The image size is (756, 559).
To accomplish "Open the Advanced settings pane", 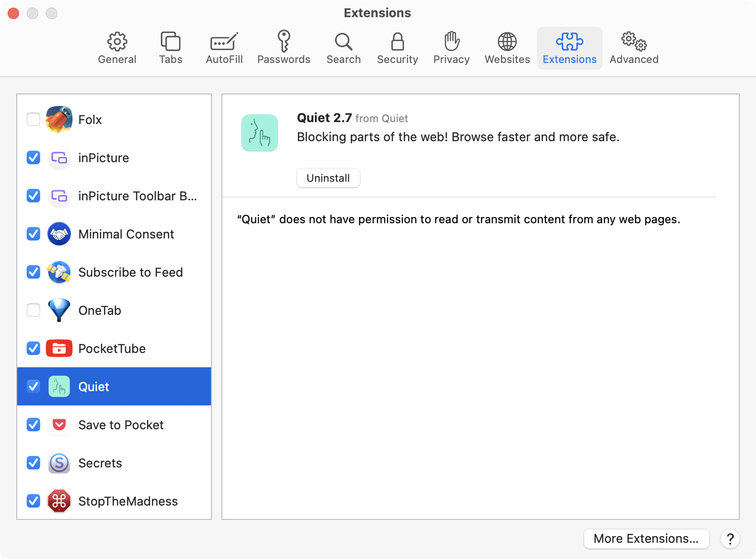I will [x=634, y=48].
